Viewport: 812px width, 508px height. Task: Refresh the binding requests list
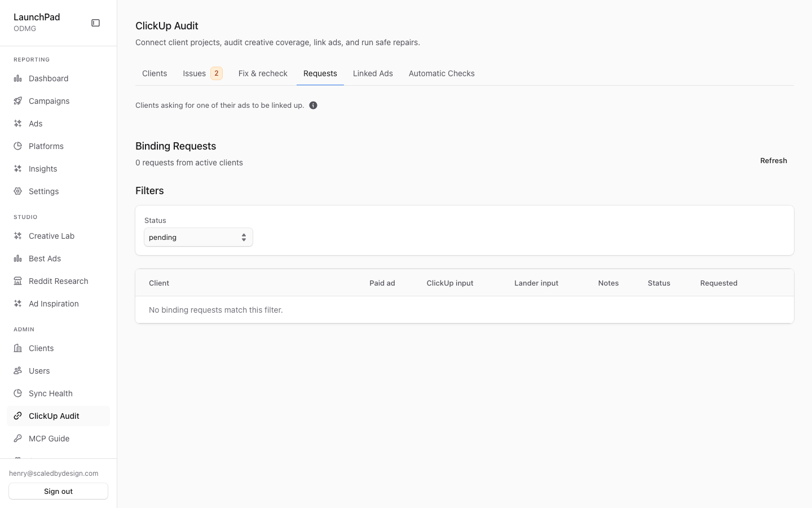(x=774, y=161)
